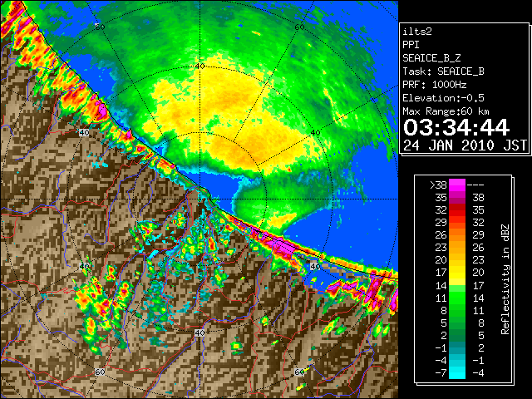Select the '24 JAN 2010 JST' date
Screen dimensions: 532x399
point(465,145)
